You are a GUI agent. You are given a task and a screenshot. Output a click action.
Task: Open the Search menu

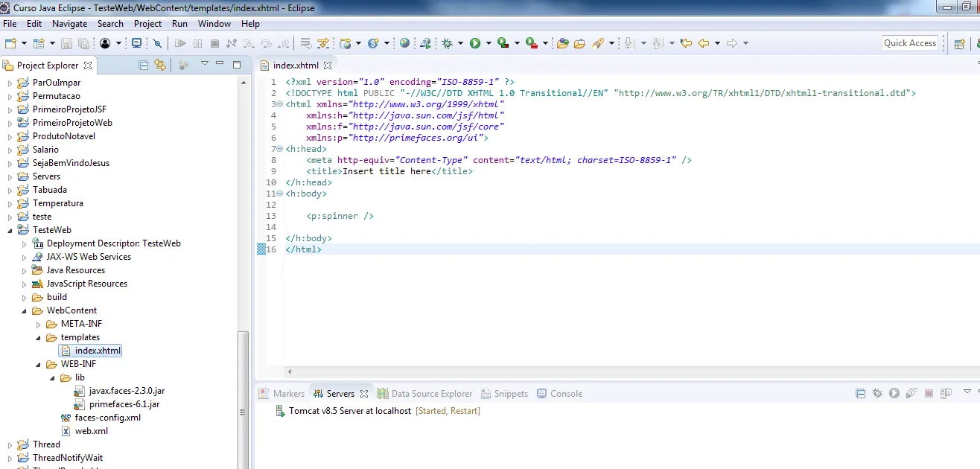110,24
